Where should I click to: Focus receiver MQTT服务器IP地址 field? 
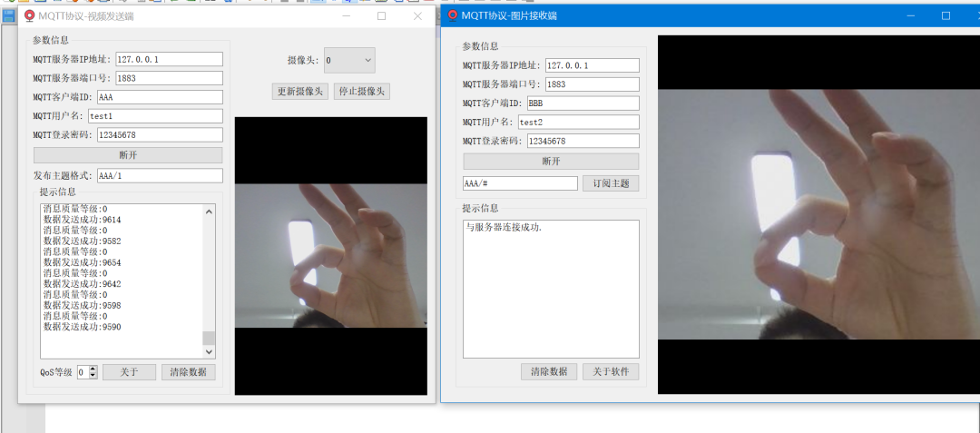coord(593,65)
